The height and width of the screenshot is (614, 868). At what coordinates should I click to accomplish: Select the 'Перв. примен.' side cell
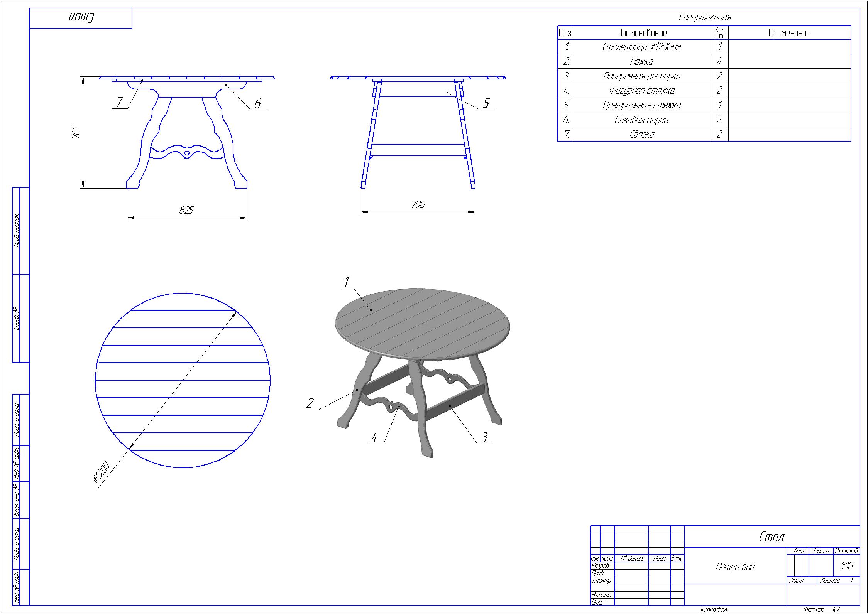[x=17, y=231]
